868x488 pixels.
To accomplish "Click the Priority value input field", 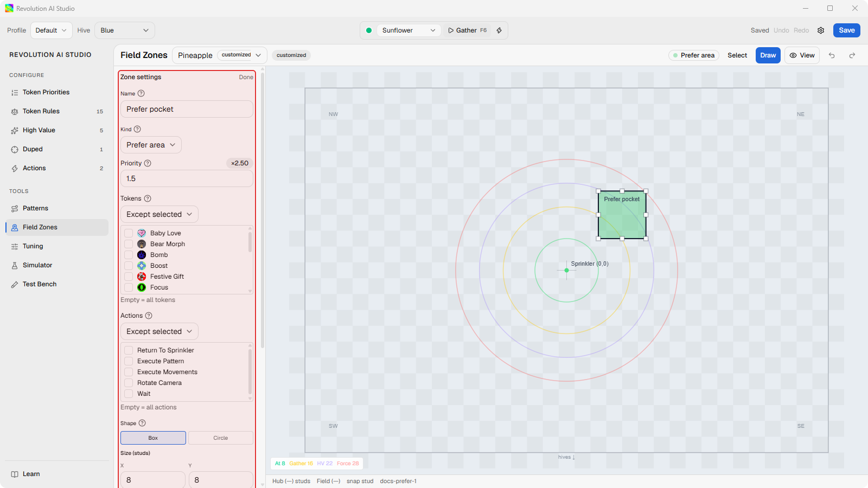I will 187,178.
